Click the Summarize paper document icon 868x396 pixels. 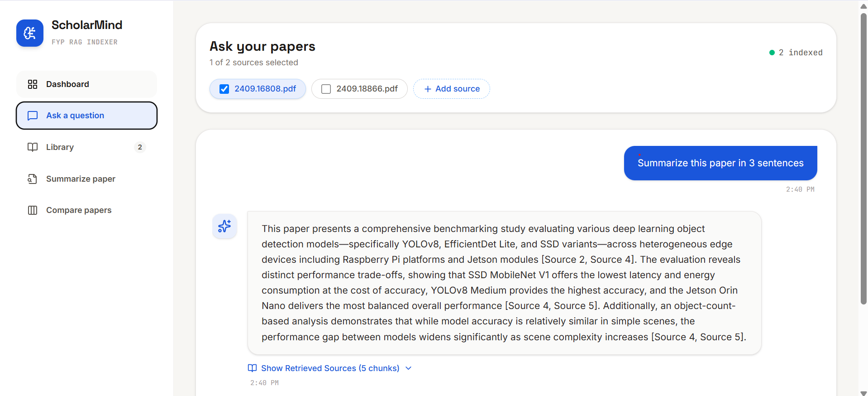(33, 179)
